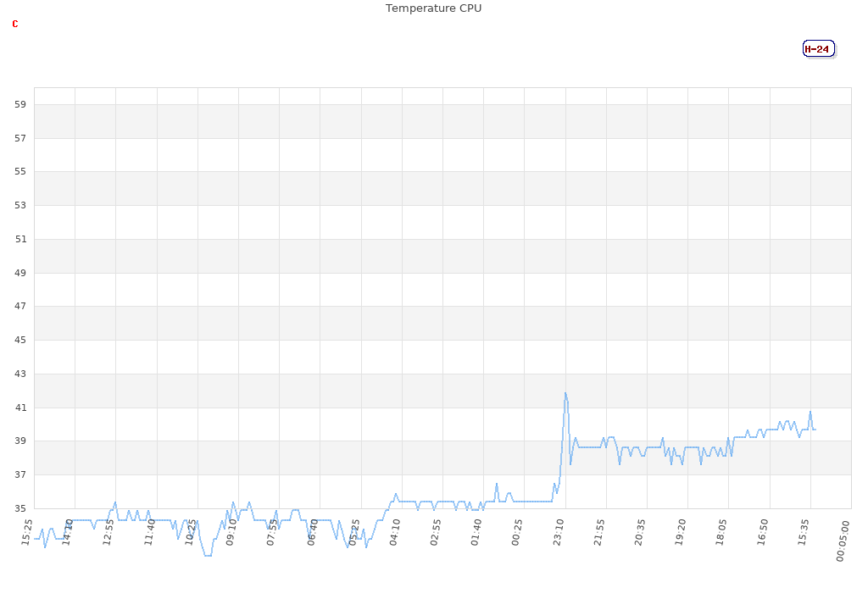Select the 23:10 time axis label
Screen dimensions: 868x610
pyautogui.click(x=559, y=533)
